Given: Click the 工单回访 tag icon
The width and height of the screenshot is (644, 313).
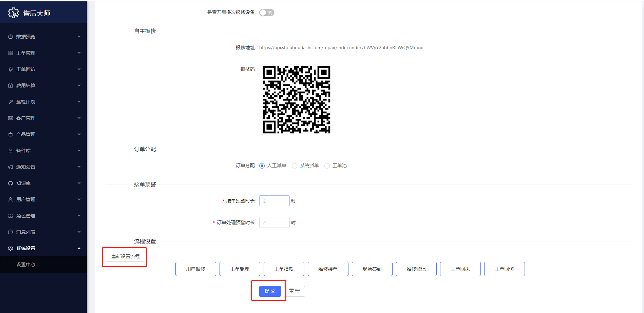Looking at the screenshot, I should [11, 69].
